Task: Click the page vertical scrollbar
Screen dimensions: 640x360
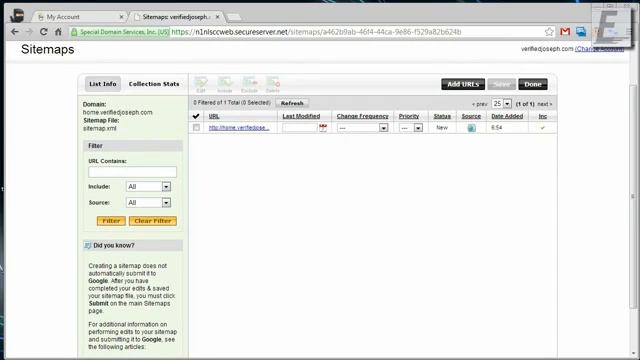Action: pos(633,196)
